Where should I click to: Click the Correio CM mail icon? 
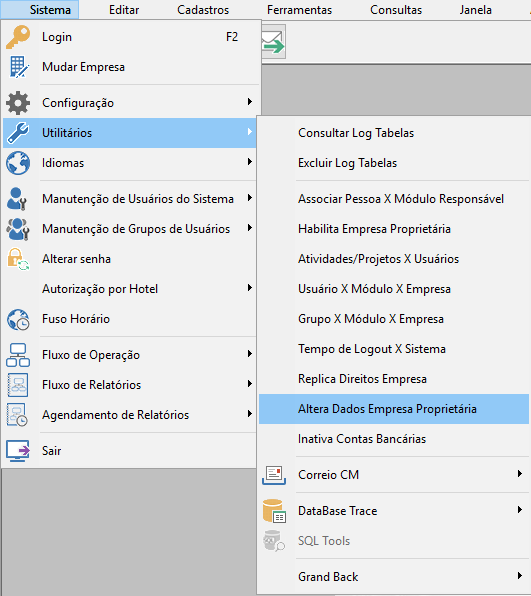(274, 475)
